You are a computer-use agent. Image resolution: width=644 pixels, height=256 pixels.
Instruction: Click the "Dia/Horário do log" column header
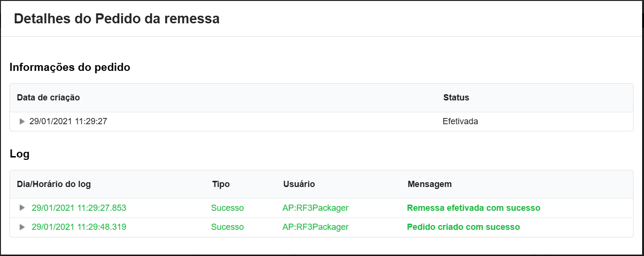point(54,184)
